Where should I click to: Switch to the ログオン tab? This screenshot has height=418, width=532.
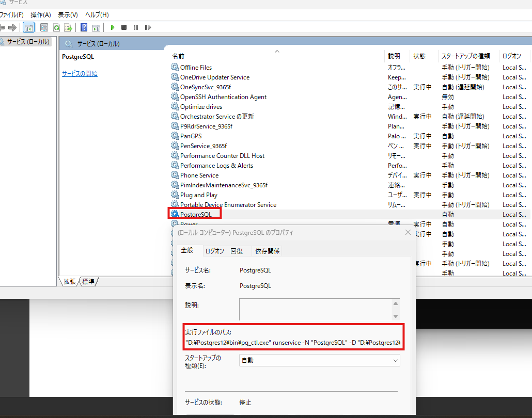pyautogui.click(x=214, y=251)
